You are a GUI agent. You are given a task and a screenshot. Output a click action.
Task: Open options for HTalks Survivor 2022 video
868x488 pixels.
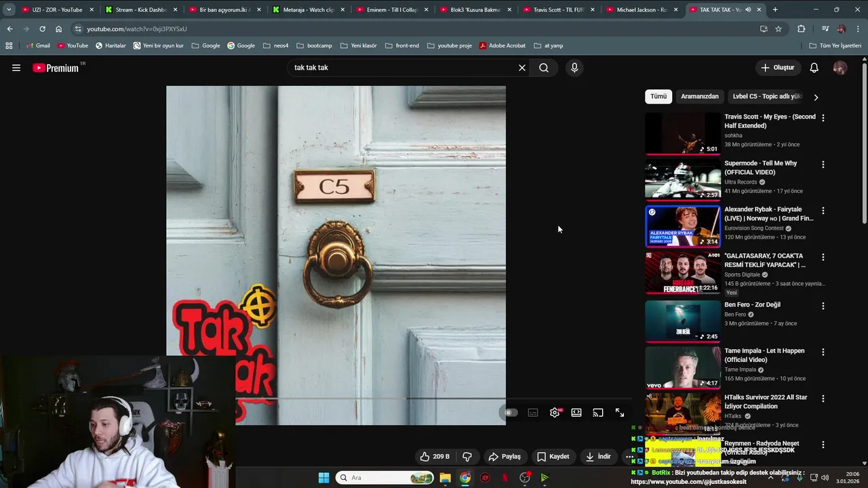pos(823,399)
